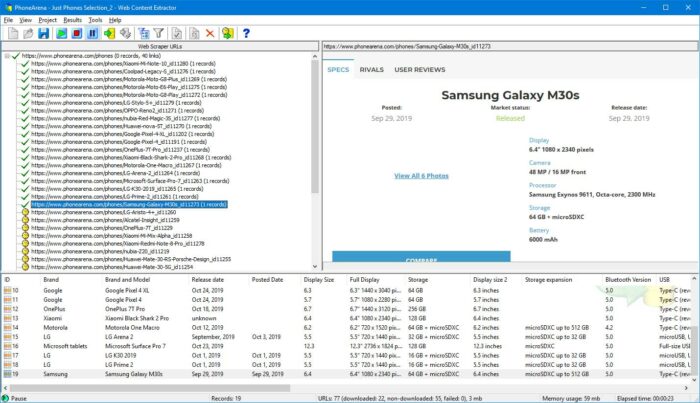The image size is (700, 403).
Task: Open the Results menu
Action: 72,19
